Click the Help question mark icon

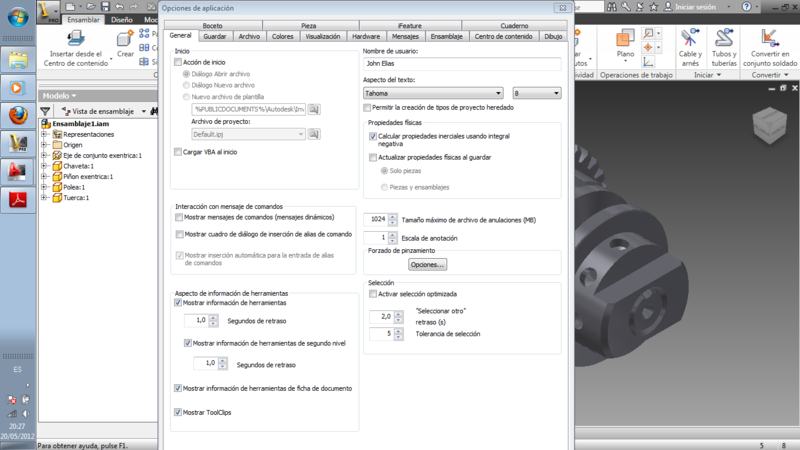click(746, 7)
